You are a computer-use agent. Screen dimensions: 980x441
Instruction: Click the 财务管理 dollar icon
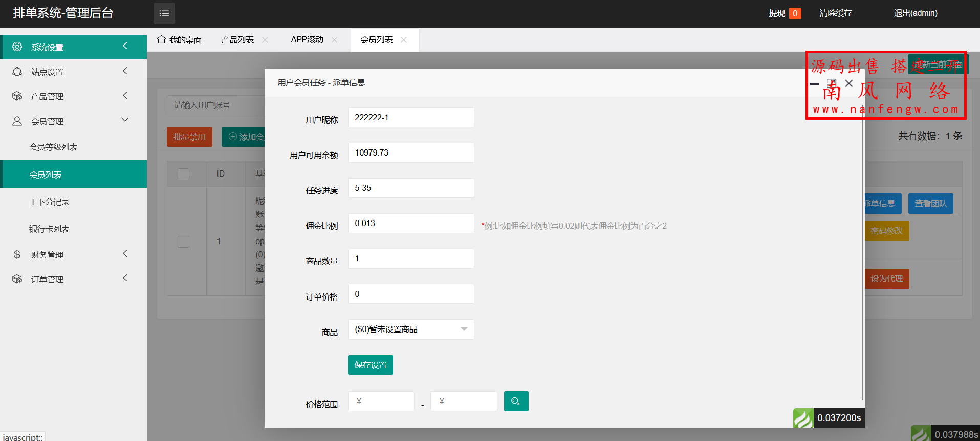[x=17, y=254]
